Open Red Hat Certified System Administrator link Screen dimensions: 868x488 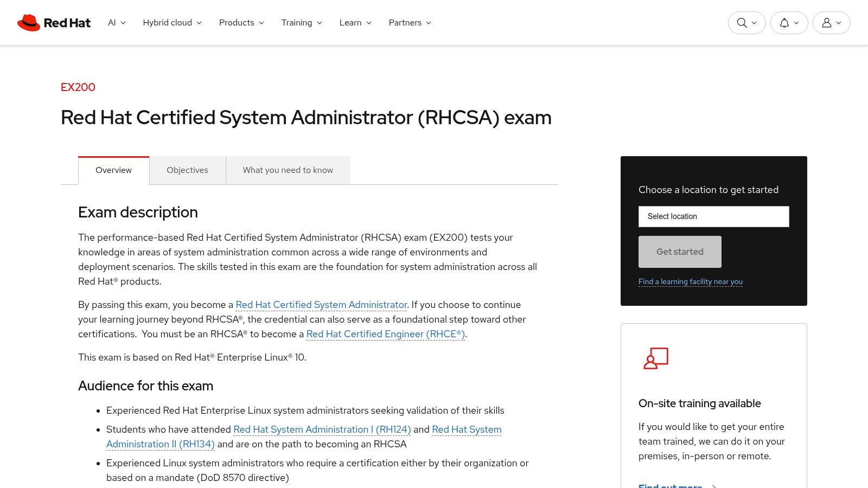point(321,305)
